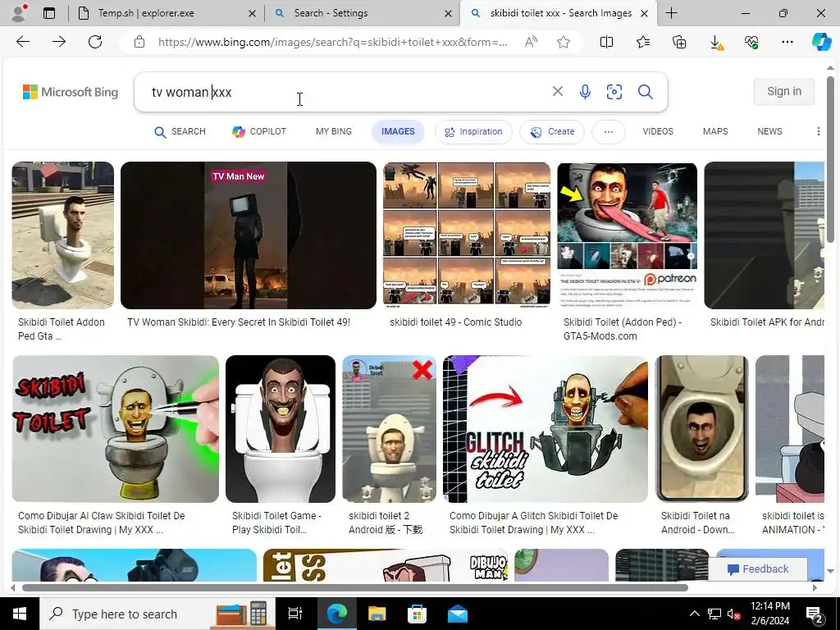Click the Microsoft Bing logo

tap(71, 92)
